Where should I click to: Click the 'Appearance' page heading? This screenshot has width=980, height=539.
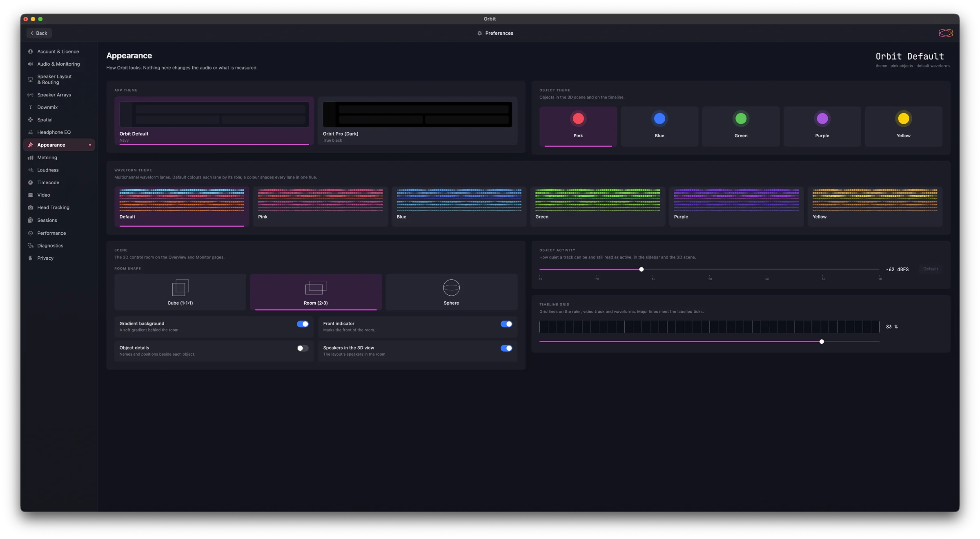point(129,56)
